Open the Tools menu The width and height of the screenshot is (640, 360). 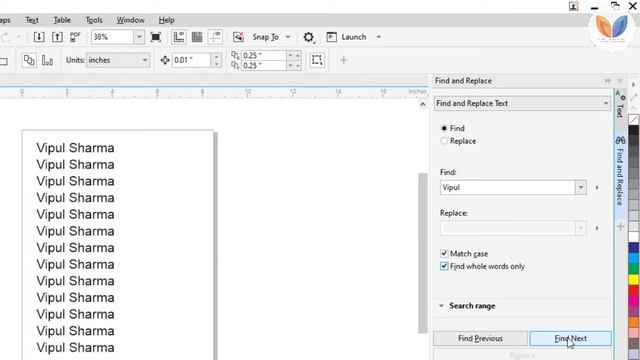(94, 20)
